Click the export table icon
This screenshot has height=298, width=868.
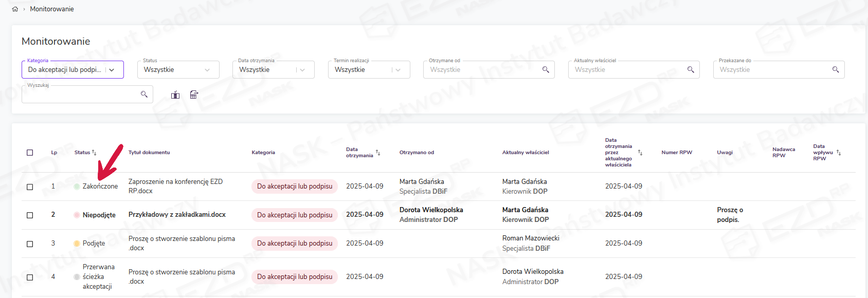(x=194, y=95)
